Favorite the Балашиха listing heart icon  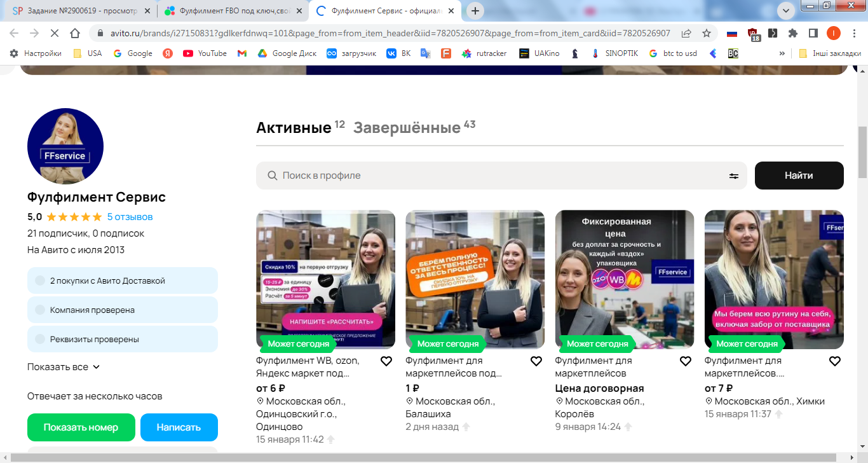[536, 361]
